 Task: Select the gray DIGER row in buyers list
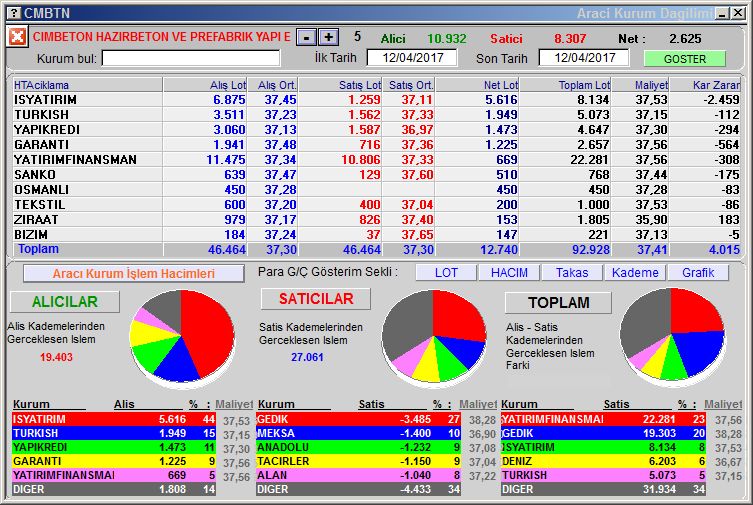point(114,489)
